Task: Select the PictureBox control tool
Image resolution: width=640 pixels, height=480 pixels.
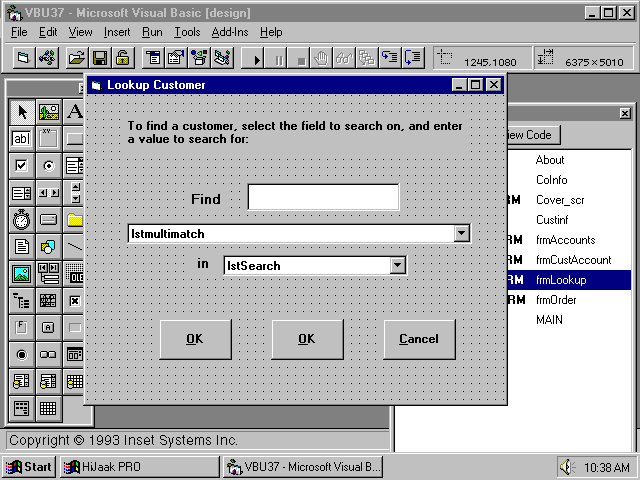Action: [x=48, y=112]
